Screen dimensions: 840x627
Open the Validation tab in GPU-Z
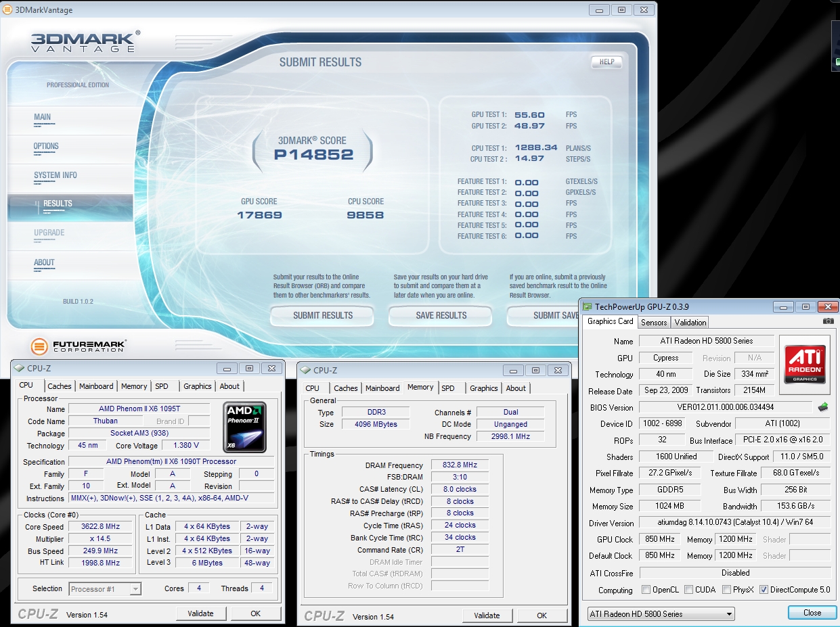click(690, 323)
